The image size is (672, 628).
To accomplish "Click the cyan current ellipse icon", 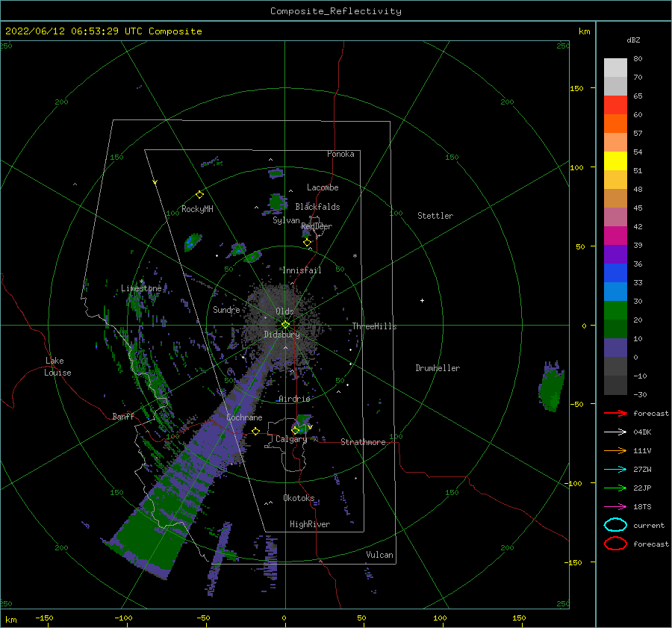I will (x=615, y=525).
